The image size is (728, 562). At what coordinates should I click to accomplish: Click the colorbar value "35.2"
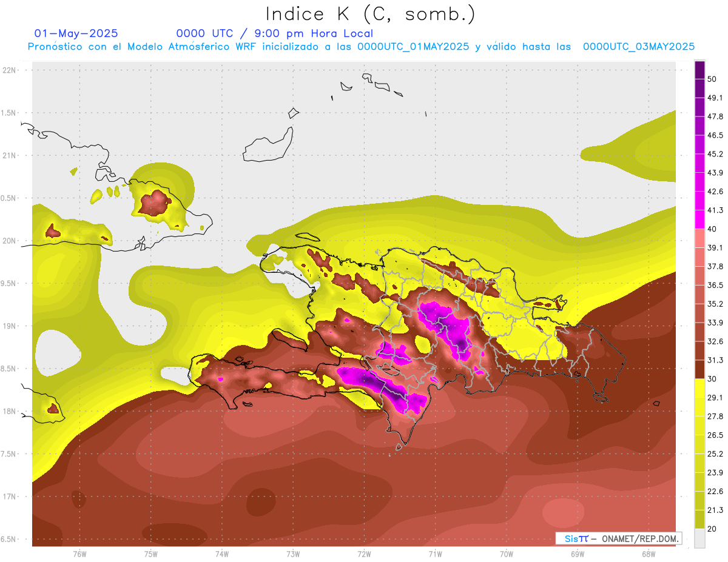[715, 304]
